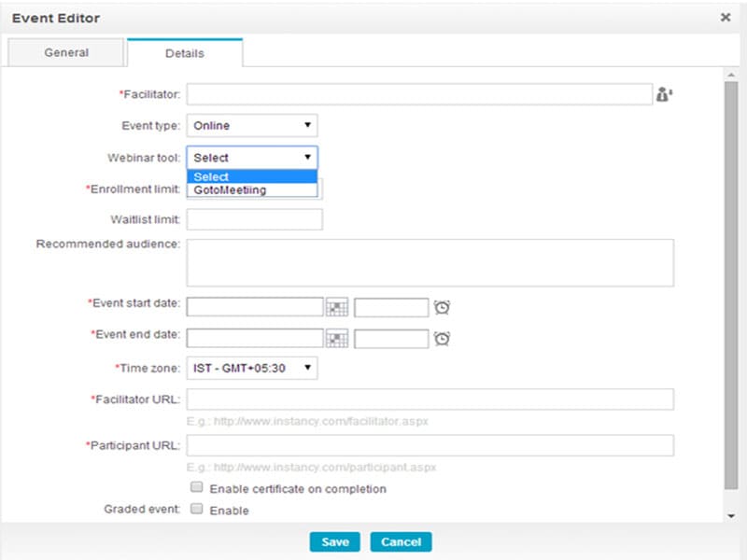Focus the Facilitator URL input field
This screenshot has width=747, height=560.
430,399
